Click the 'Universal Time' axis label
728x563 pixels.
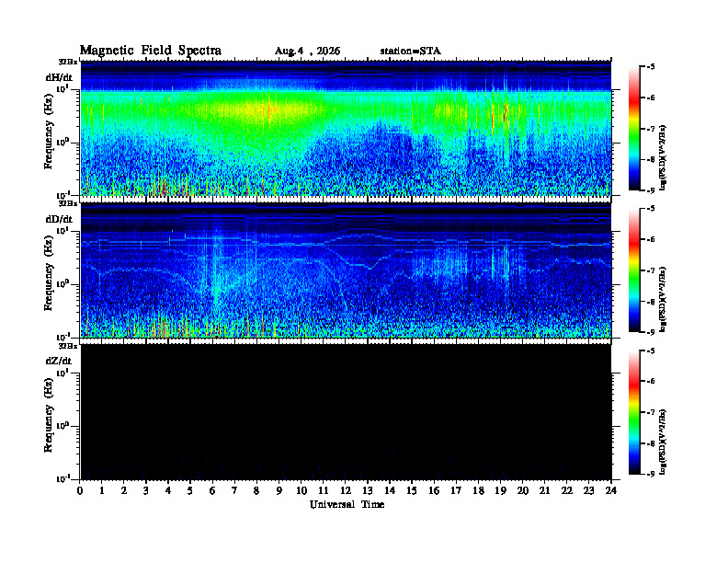point(347,504)
